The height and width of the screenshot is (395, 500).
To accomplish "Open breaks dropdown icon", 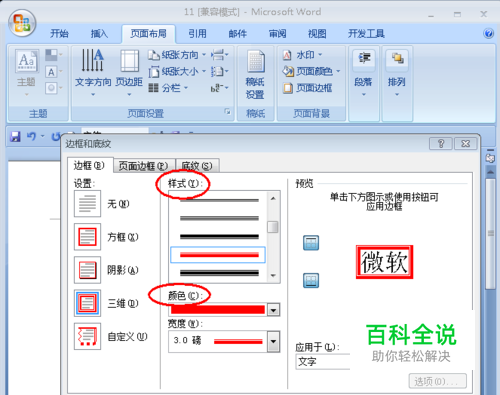I will tap(220, 55).
